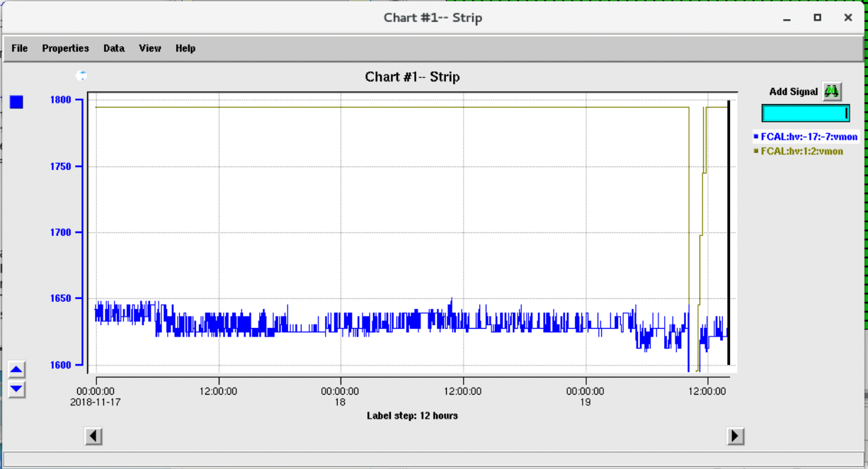Open the Properties menu

pyautogui.click(x=65, y=48)
